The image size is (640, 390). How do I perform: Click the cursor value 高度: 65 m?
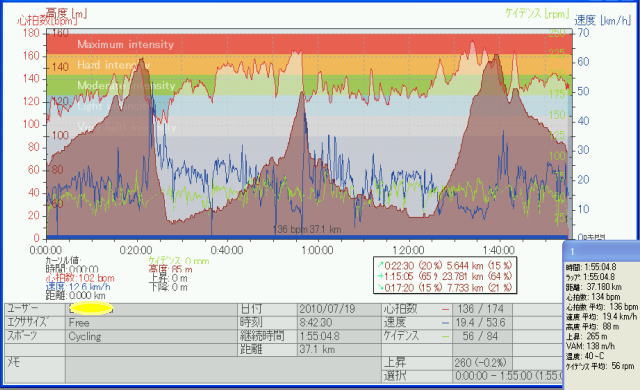170,269
